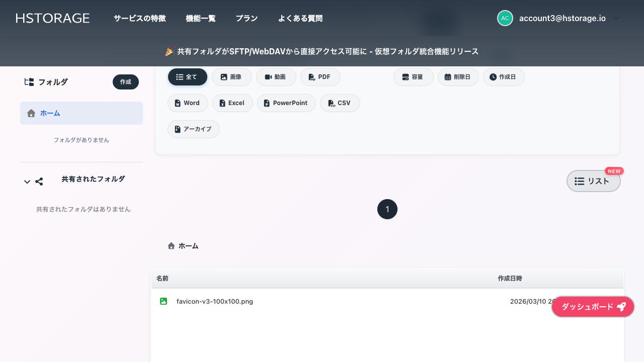Open よくある質問 in the navigation
This screenshot has width=644, height=362.
click(300, 19)
